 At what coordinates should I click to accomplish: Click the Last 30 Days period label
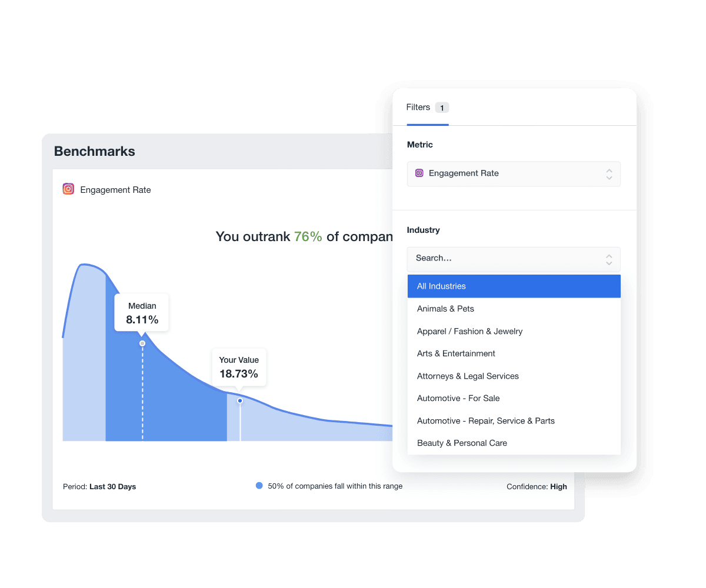(x=112, y=486)
